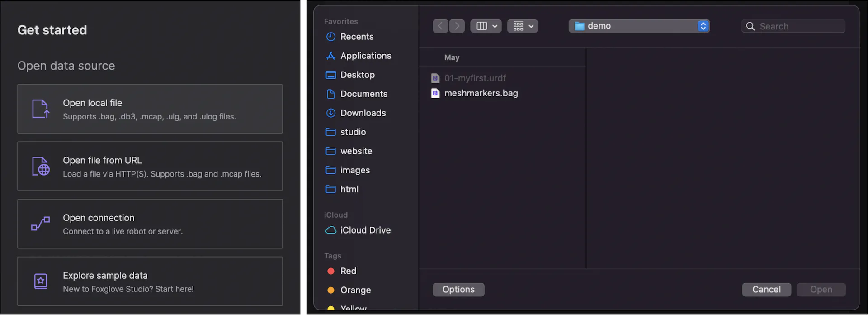This screenshot has height=315, width=868.
Task: Go back with the left arrow in file dialog
Action: [x=440, y=26]
